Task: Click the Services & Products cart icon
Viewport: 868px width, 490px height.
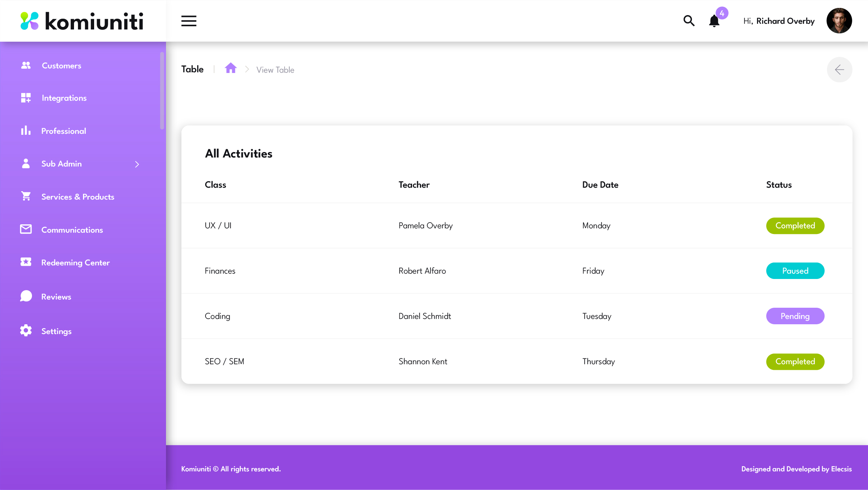Action: [26, 196]
